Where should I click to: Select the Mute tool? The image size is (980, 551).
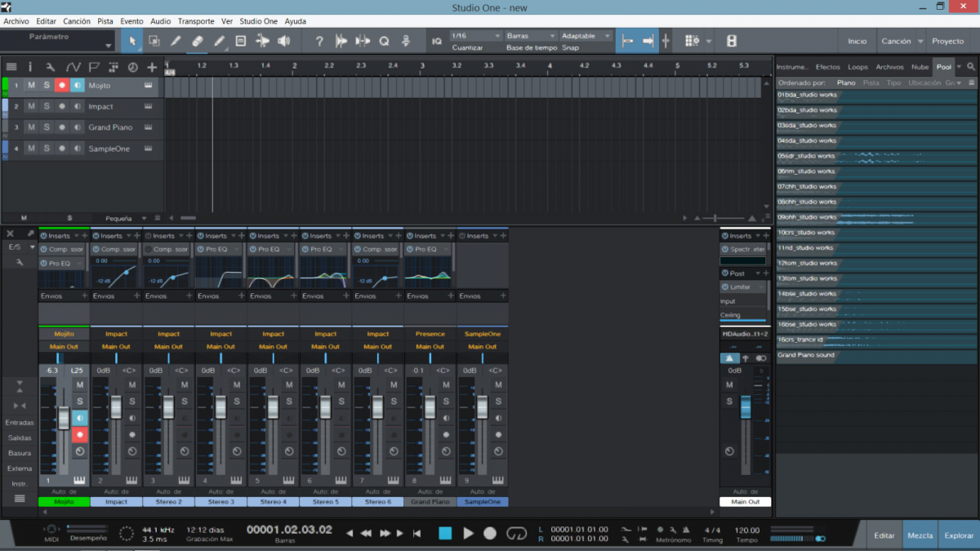click(x=241, y=41)
